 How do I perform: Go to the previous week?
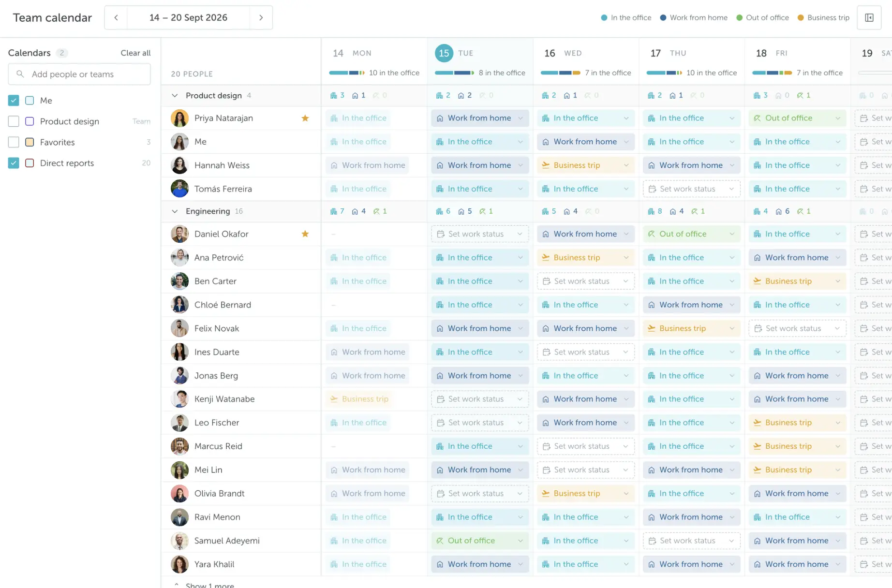(116, 17)
